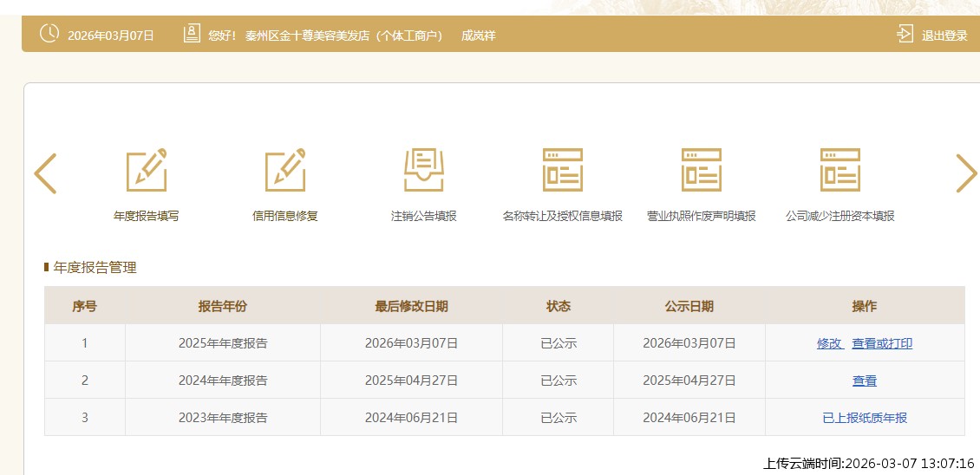This screenshot has height=475, width=980.
Task: Open the 注销公告填报 tray icon
Action: point(424,170)
